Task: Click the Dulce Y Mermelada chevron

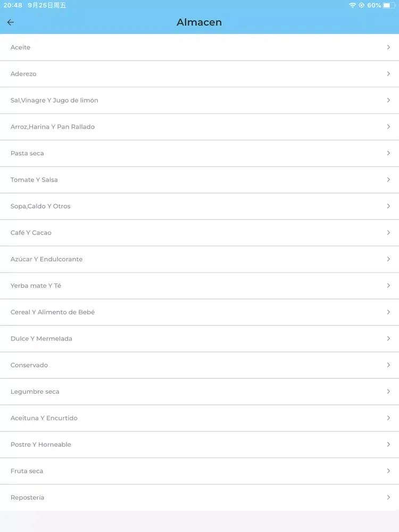Action: point(388,338)
